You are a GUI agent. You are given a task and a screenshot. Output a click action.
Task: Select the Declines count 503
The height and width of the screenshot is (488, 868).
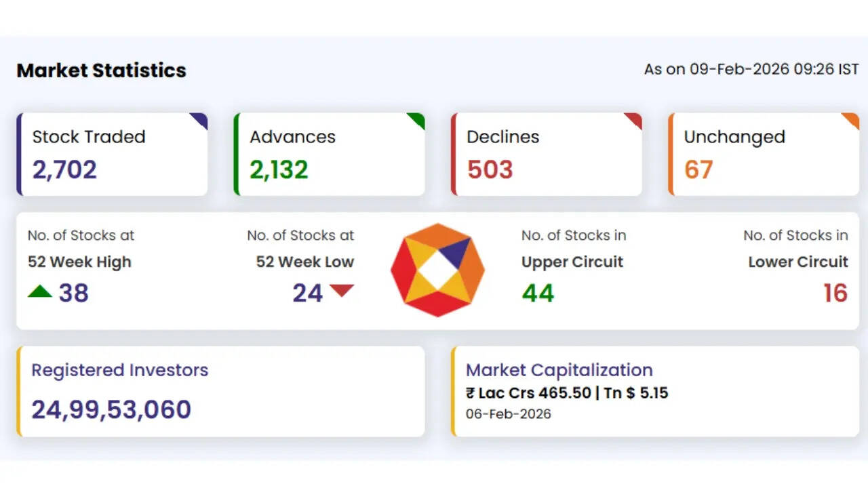coord(490,169)
